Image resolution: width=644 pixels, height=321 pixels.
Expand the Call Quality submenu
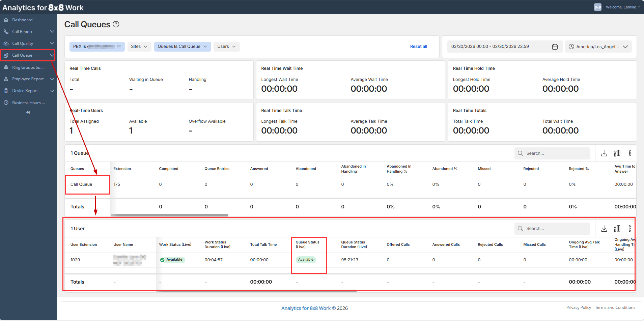(52, 43)
